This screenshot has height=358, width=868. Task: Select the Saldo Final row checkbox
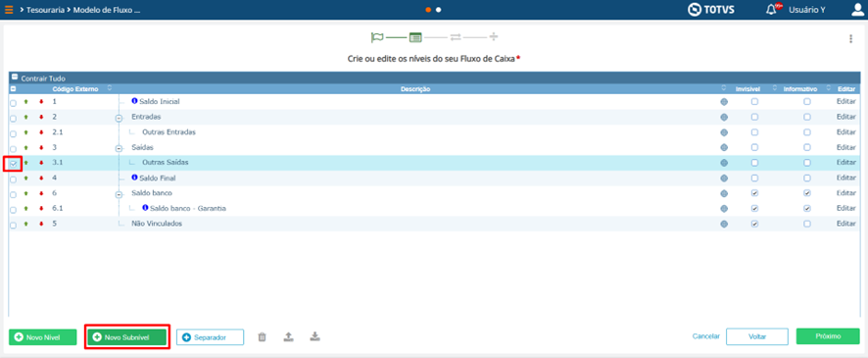tap(14, 179)
